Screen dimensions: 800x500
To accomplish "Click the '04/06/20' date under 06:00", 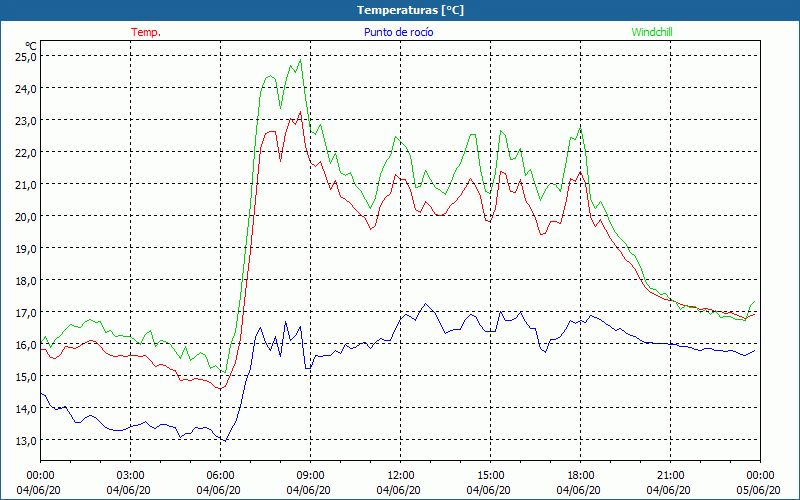I will [218, 490].
